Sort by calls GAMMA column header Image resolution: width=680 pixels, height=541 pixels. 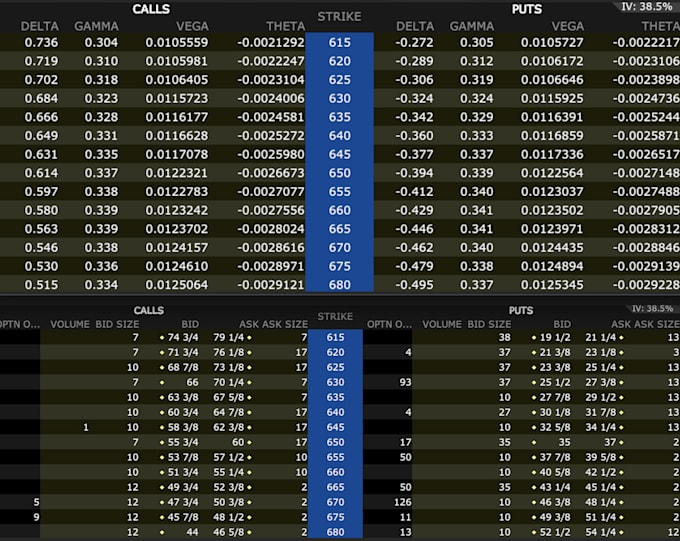(x=96, y=26)
